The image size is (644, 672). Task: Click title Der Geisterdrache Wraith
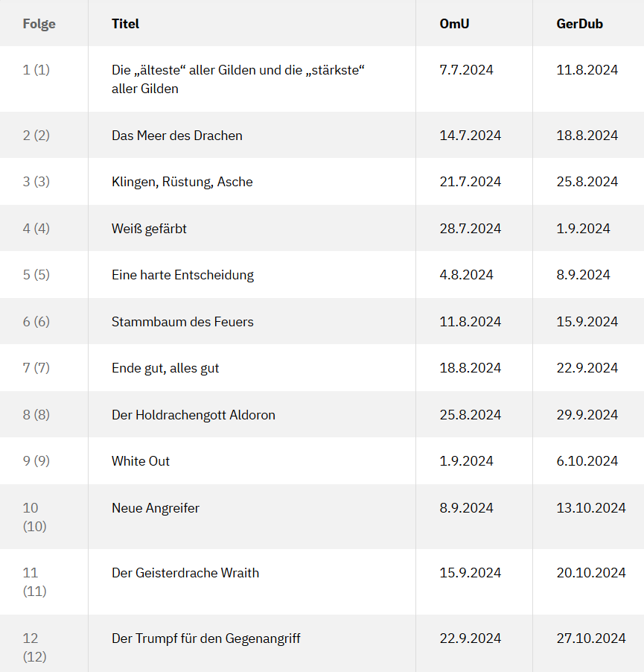[x=185, y=573]
